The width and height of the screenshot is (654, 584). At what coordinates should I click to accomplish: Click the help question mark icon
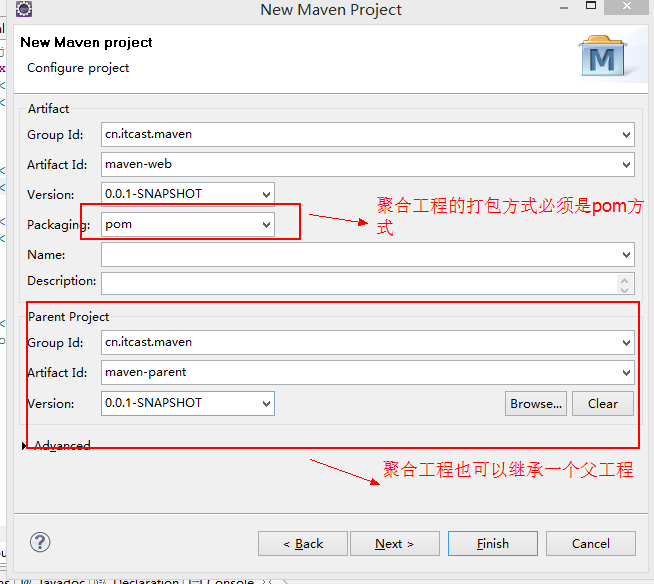pyautogui.click(x=40, y=543)
